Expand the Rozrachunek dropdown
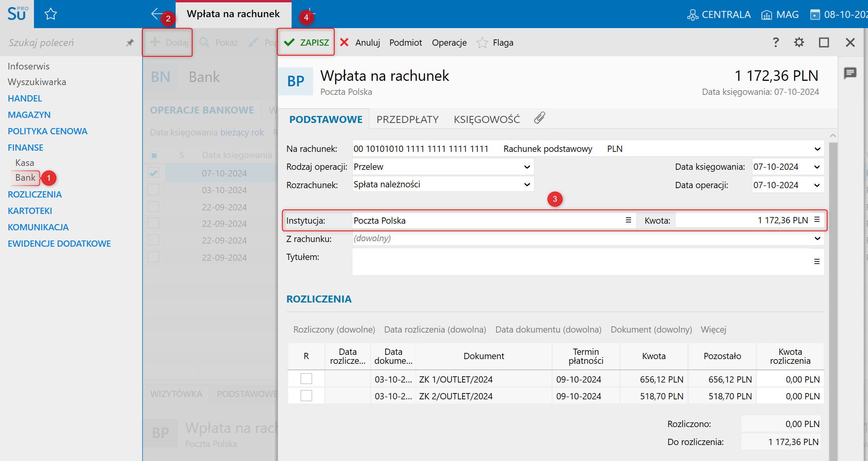 [527, 185]
